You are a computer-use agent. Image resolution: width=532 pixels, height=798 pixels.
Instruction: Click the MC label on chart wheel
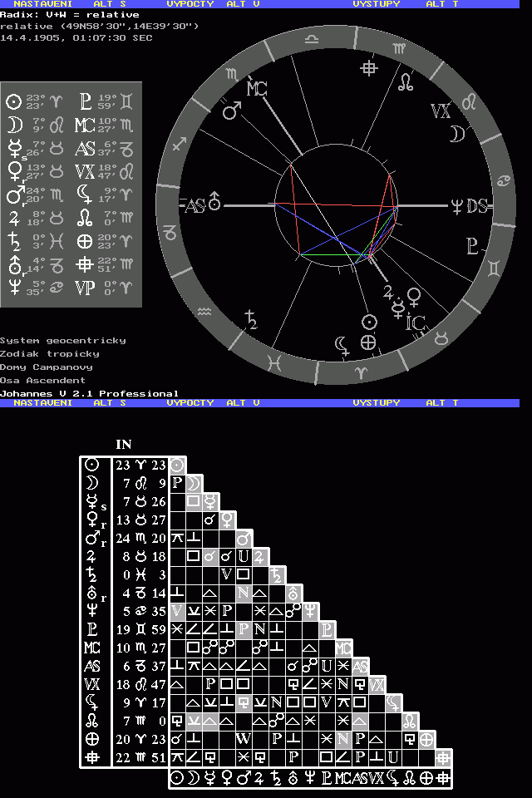[x=256, y=88]
